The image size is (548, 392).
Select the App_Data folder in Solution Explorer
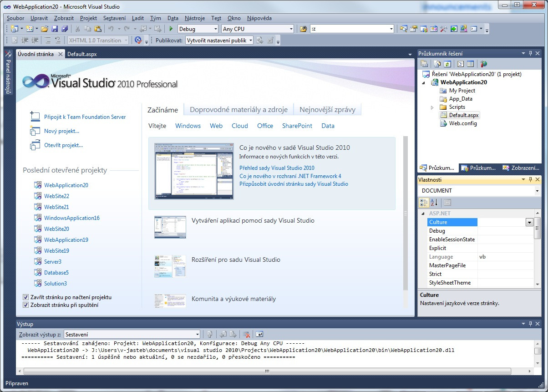[461, 99]
